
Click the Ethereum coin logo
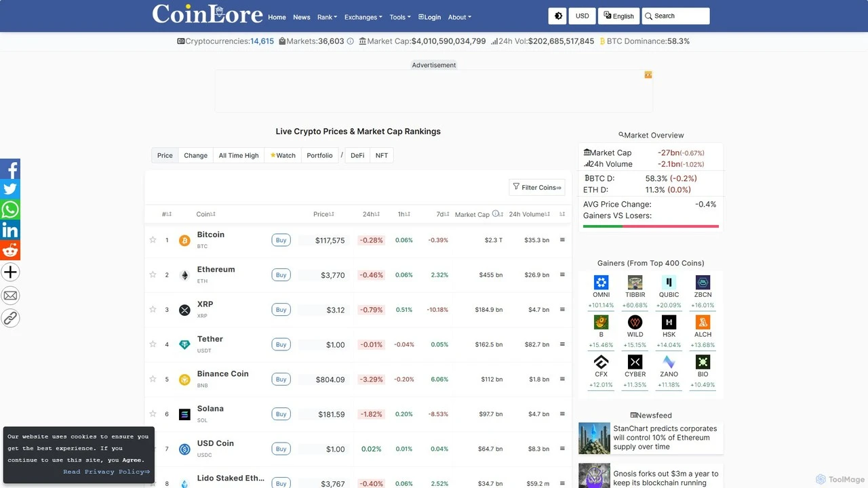(184, 275)
